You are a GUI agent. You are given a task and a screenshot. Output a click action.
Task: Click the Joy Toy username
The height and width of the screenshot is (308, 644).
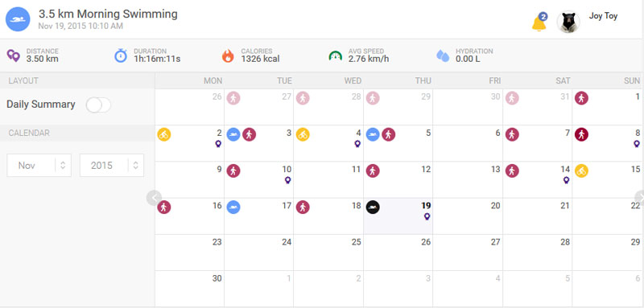603,16
